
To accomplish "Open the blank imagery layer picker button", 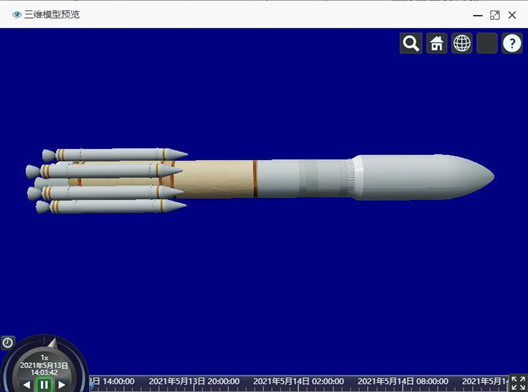I will (487, 43).
